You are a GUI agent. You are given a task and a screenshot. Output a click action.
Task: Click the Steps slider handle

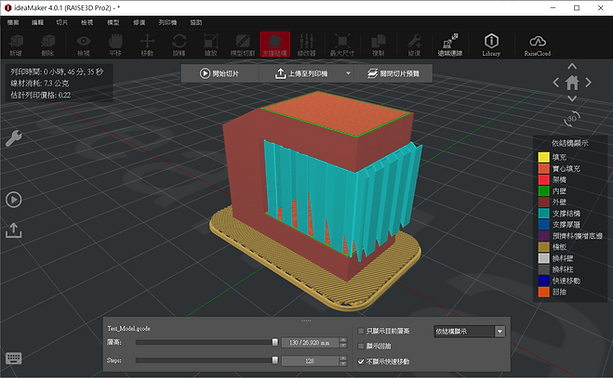[275, 360]
